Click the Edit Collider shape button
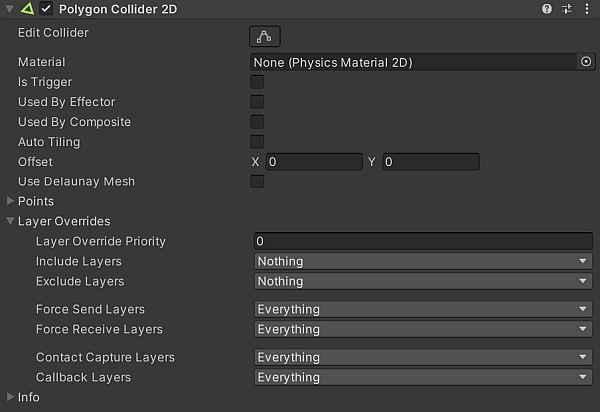The width and height of the screenshot is (600, 412). click(x=265, y=36)
